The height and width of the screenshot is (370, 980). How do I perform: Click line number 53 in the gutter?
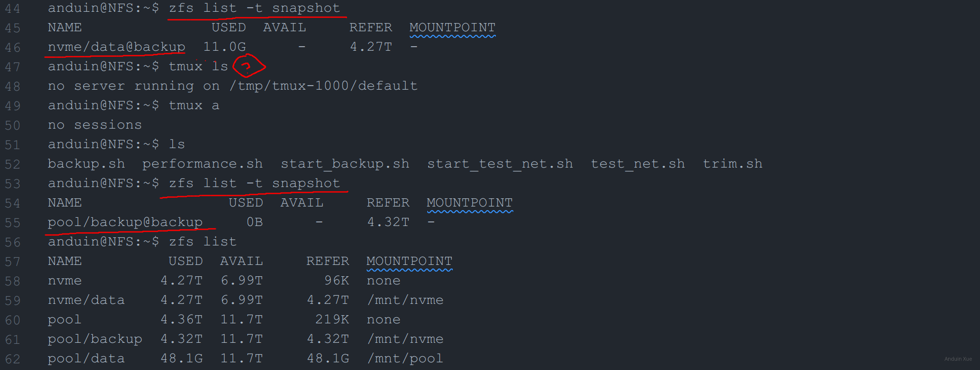click(13, 184)
